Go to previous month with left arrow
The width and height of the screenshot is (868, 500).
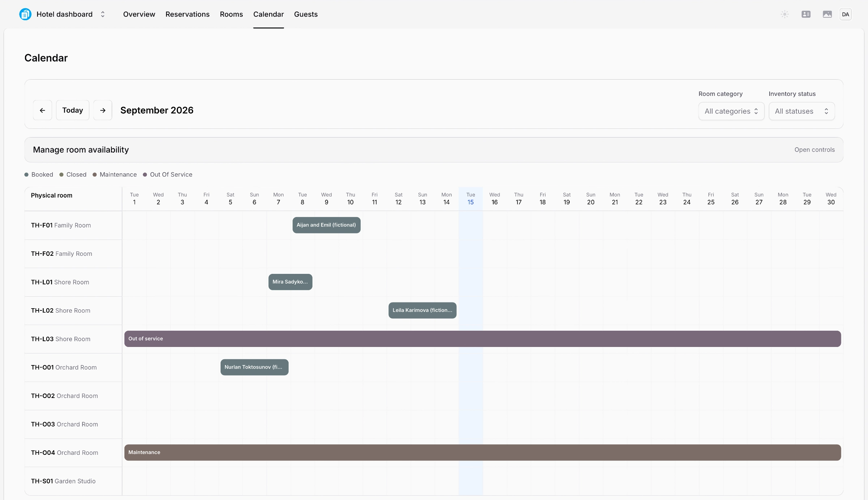42,110
